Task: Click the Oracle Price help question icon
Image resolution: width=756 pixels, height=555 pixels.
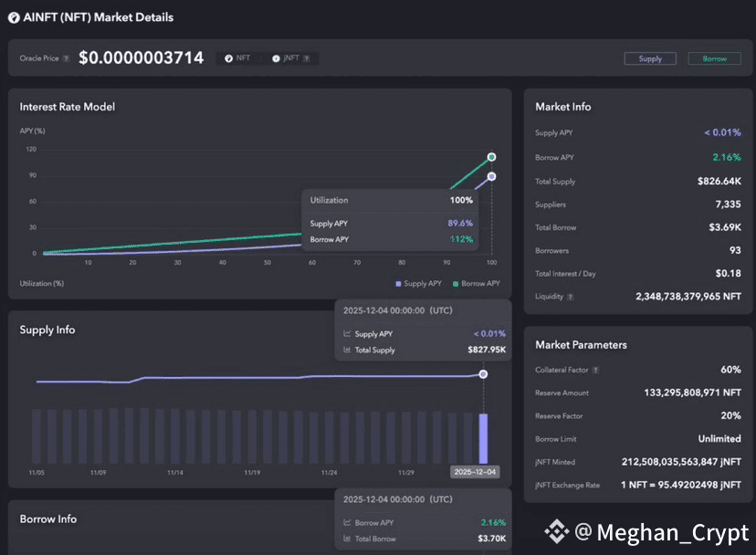Action: pyautogui.click(x=66, y=58)
